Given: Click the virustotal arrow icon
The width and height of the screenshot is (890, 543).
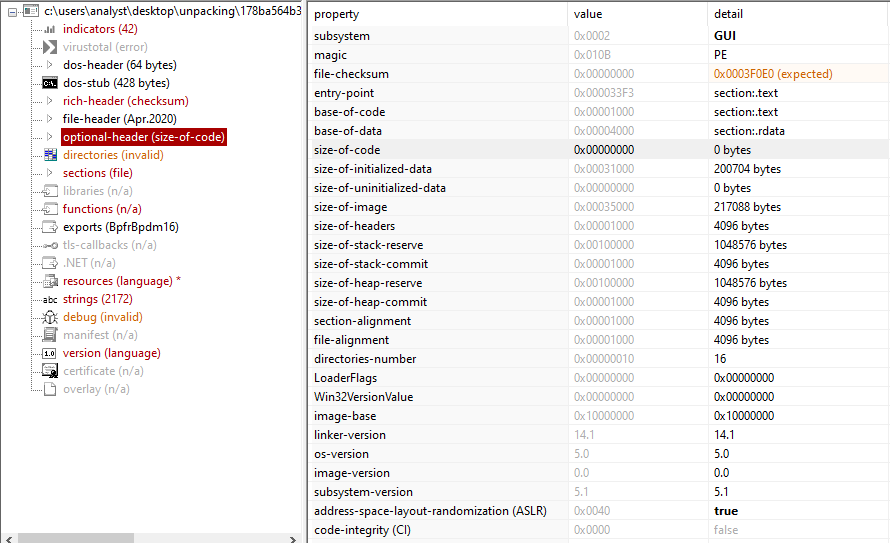Looking at the screenshot, I should 50,47.
